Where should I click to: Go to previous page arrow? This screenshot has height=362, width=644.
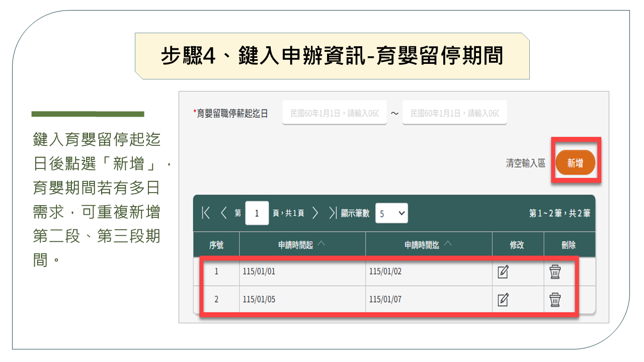pyautogui.click(x=224, y=213)
